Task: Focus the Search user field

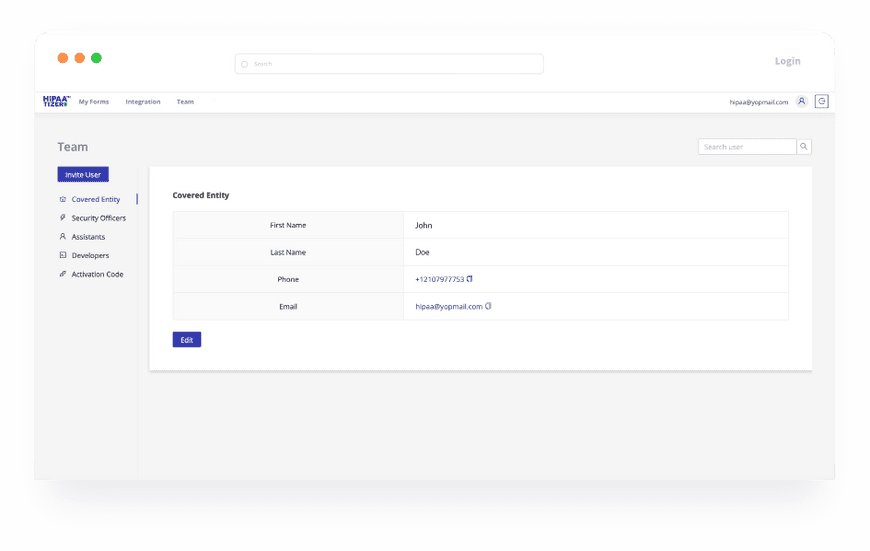Action: click(747, 146)
